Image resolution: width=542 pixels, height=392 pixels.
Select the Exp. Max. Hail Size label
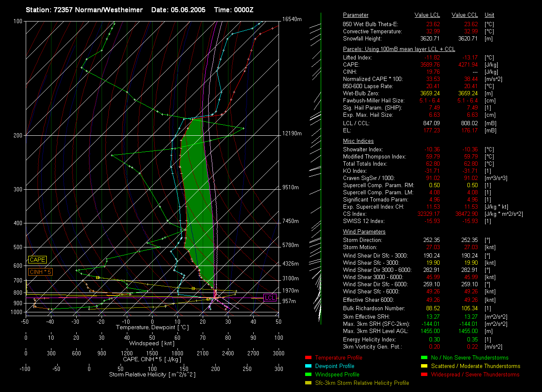click(x=368, y=115)
